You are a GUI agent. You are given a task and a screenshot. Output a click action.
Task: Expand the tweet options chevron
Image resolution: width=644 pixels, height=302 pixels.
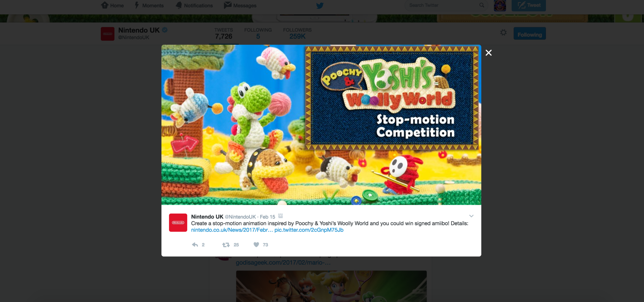point(471,216)
